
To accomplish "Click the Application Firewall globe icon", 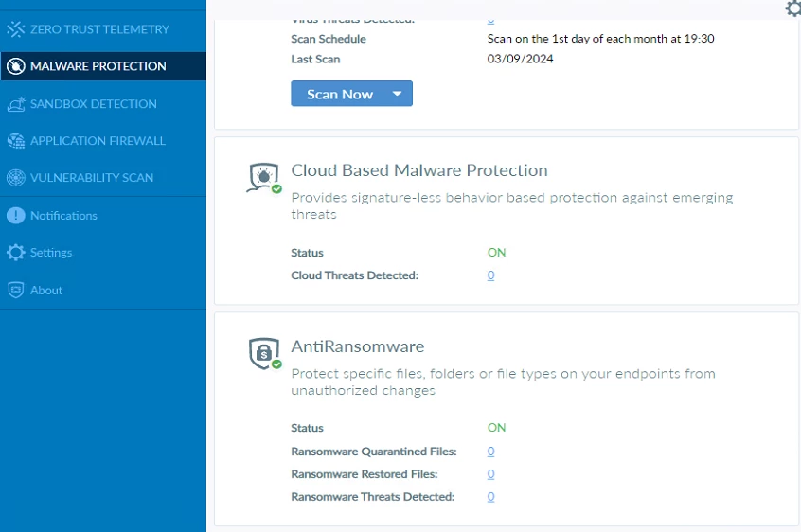I will (16, 140).
